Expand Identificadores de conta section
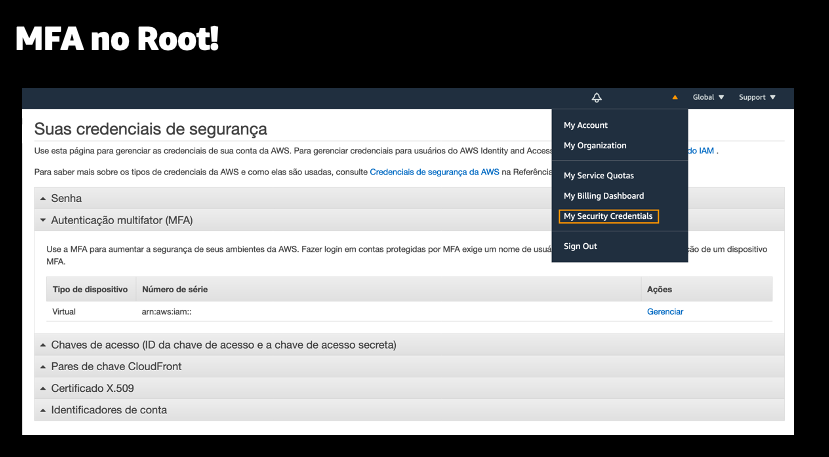Viewport: 829px width, 457px height. pos(409,410)
